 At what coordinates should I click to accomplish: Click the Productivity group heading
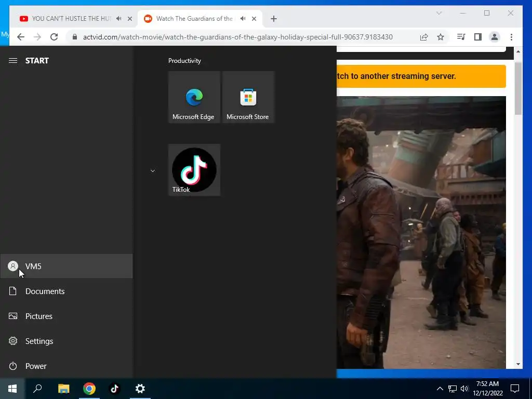pyautogui.click(x=184, y=61)
